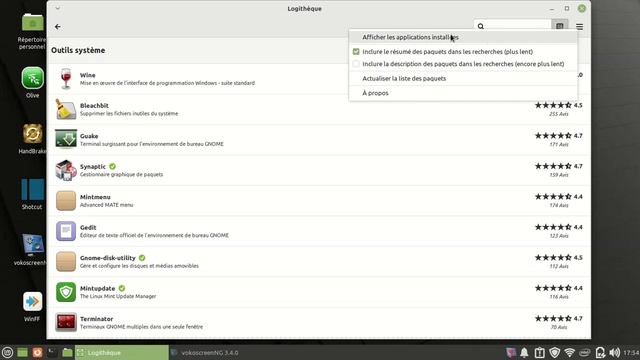Image resolution: width=640 pixels, height=360 pixels.
Task: Select 'Afficher les applications installées' menu item
Action: tap(463, 37)
